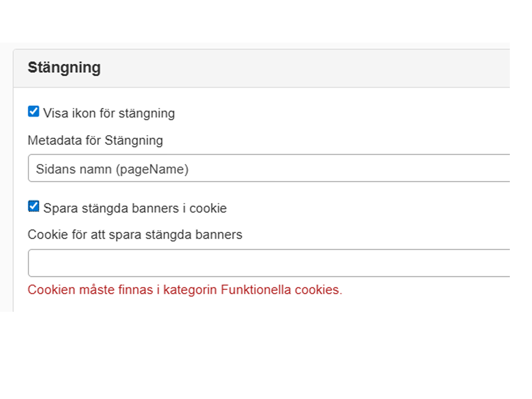Click the 'Stängning' panel heading

click(x=64, y=68)
